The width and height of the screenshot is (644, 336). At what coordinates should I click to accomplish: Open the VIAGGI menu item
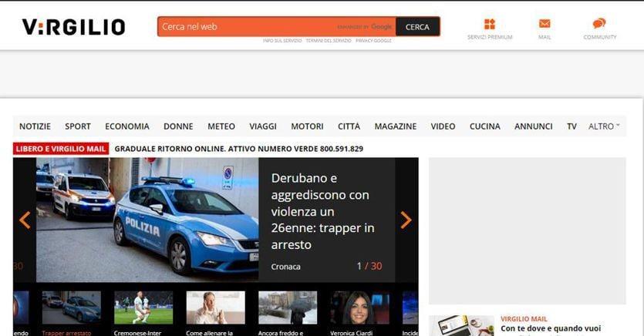pos(263,126)
